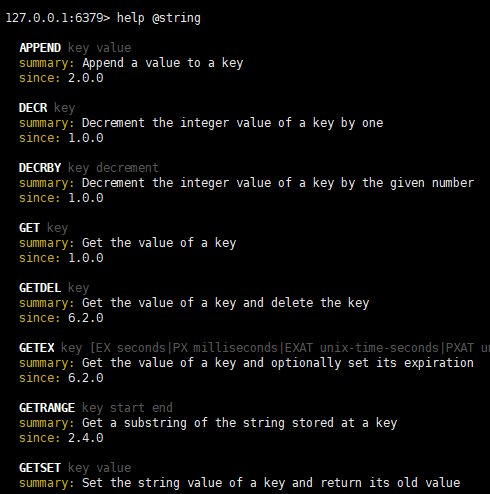
Task: Select the GETDEL command name
Action: (40, 288)
